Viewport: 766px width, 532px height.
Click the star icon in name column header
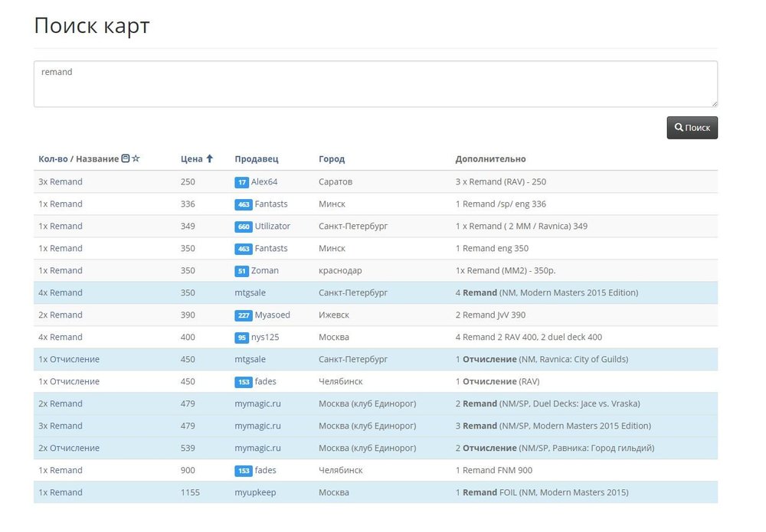[136, 158]
